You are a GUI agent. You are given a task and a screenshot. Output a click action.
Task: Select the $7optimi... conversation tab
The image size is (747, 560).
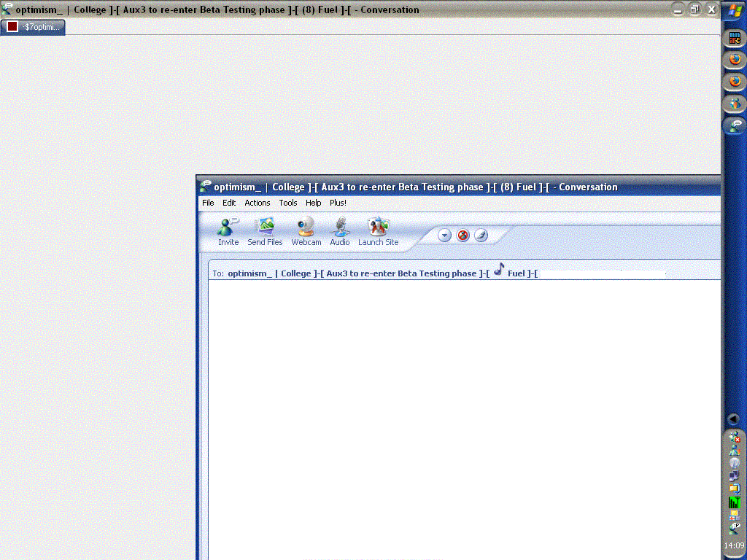pos(34,27)
